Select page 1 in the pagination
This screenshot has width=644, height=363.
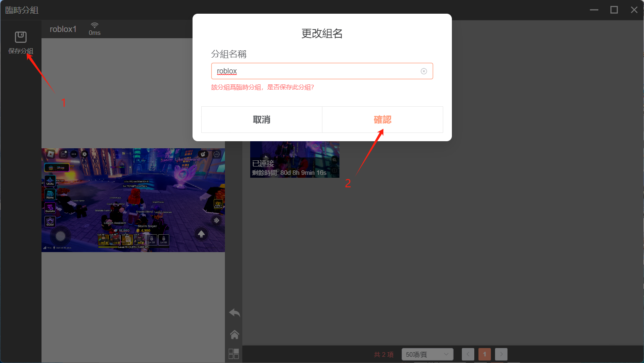[485, 354]
